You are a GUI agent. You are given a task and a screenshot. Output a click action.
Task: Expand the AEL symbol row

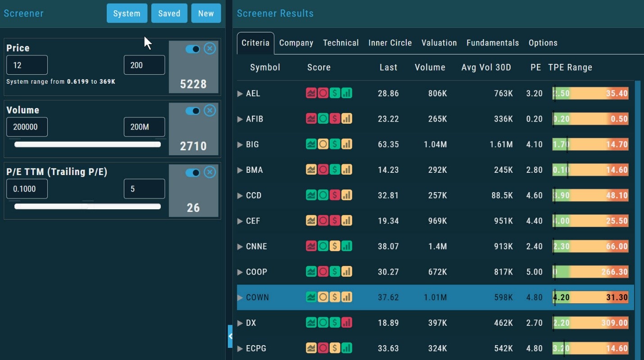coord(240,93)
